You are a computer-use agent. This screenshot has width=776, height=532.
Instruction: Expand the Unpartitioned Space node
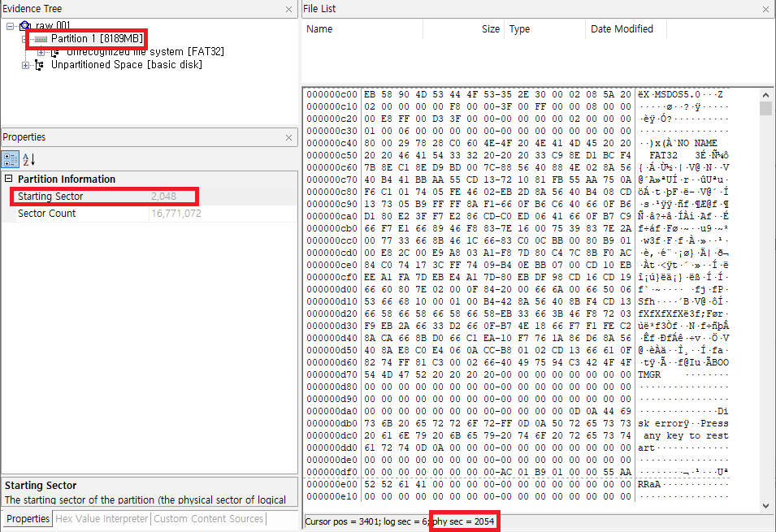25,65
